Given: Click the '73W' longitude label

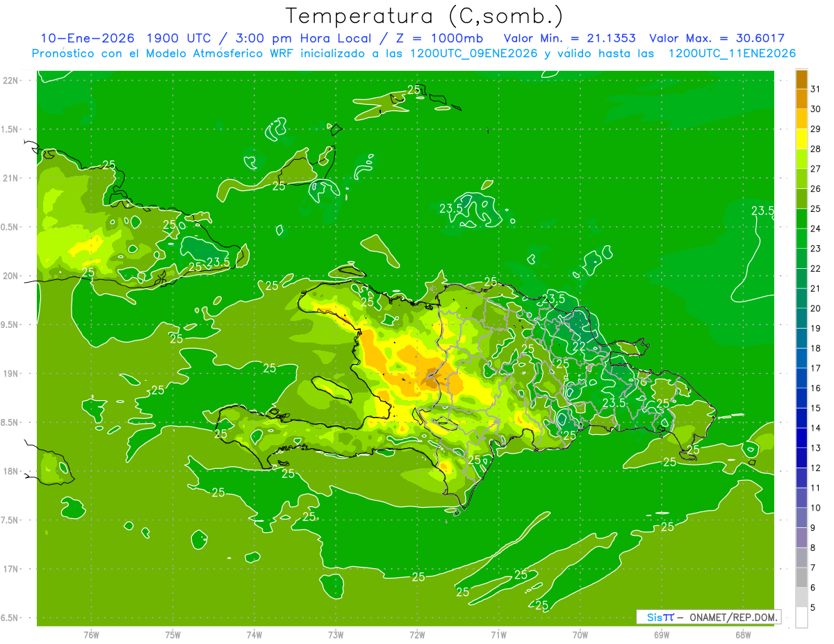Looking at the screenshot, I should pos(336,635).
